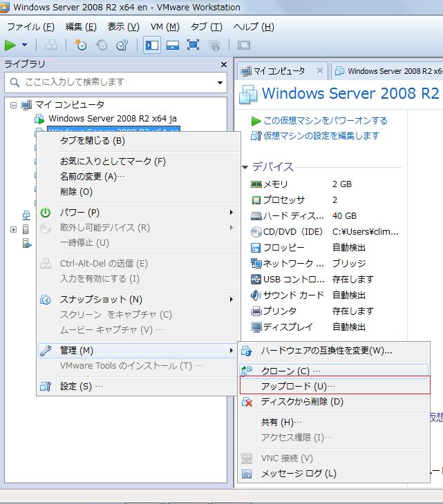Open the タブ (T) menu
The height and width of the screenshot is (504, 443).
click(x=206, y=27)
